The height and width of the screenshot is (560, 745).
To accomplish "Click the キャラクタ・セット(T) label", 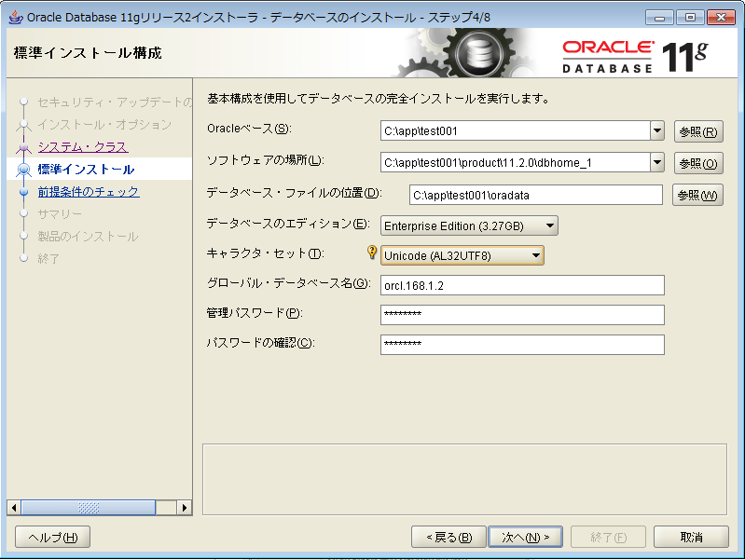I will tap(265, 253).
